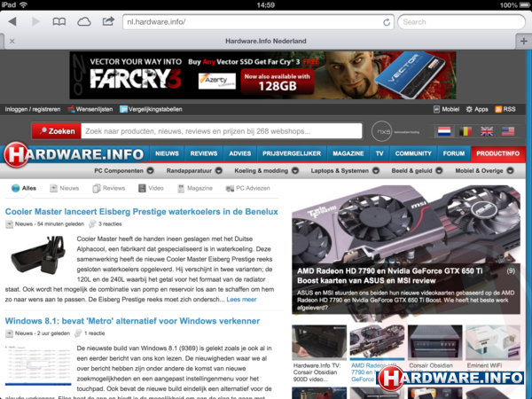Open the Mobiel site link
This screenshot has width=532, height=399.
tap(447, 109)
